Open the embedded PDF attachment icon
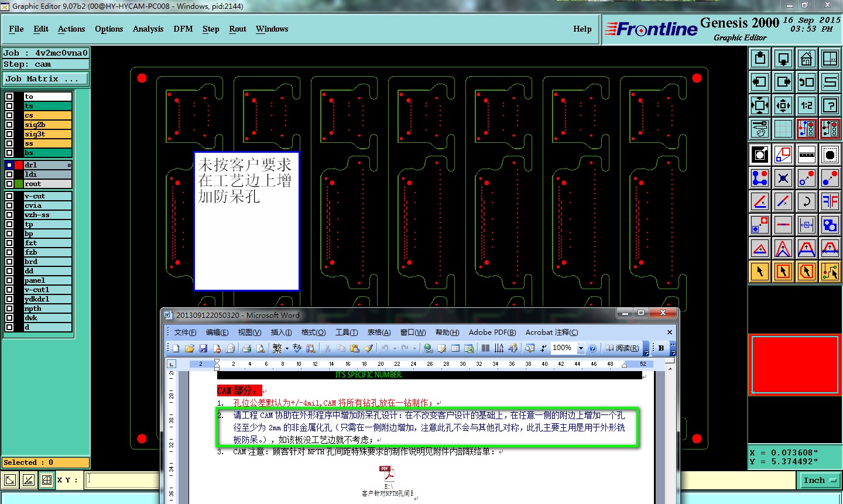The height and width of the screenshot is (504, 843). [x=387, y=474]
